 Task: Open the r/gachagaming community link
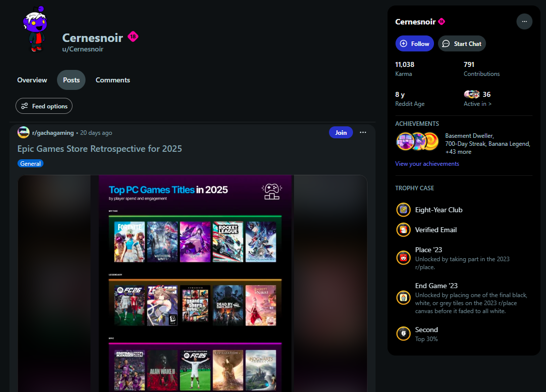pyautogui.click(x=53, y=133)
